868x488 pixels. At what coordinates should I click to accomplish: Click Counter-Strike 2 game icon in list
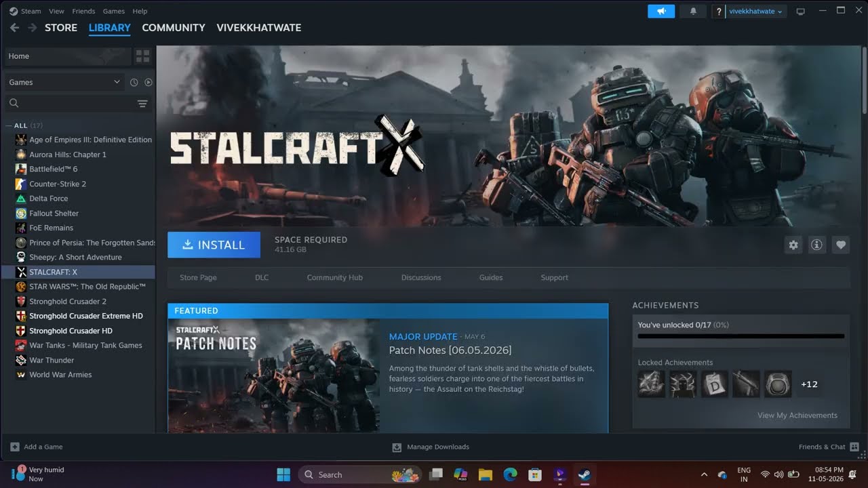21,184
